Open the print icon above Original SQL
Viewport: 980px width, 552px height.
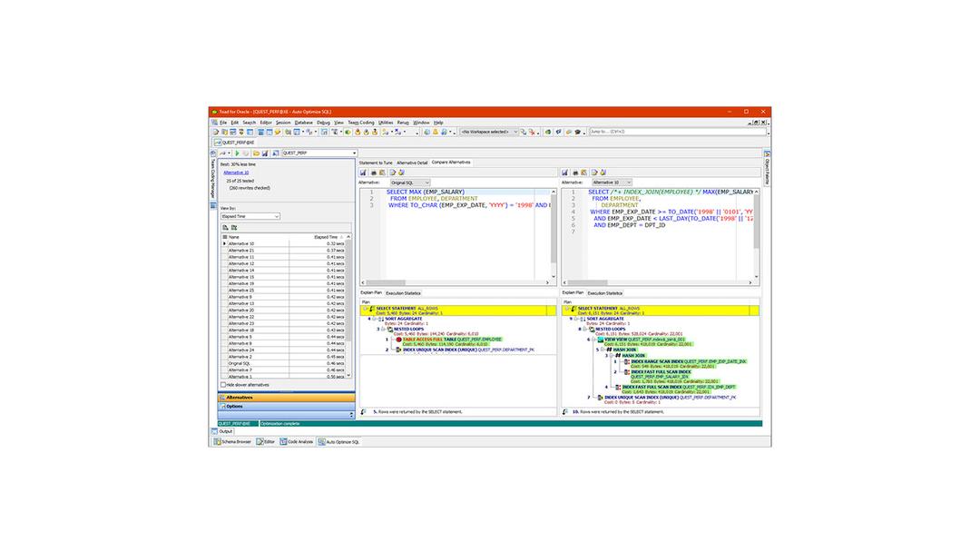pos(374,172)
